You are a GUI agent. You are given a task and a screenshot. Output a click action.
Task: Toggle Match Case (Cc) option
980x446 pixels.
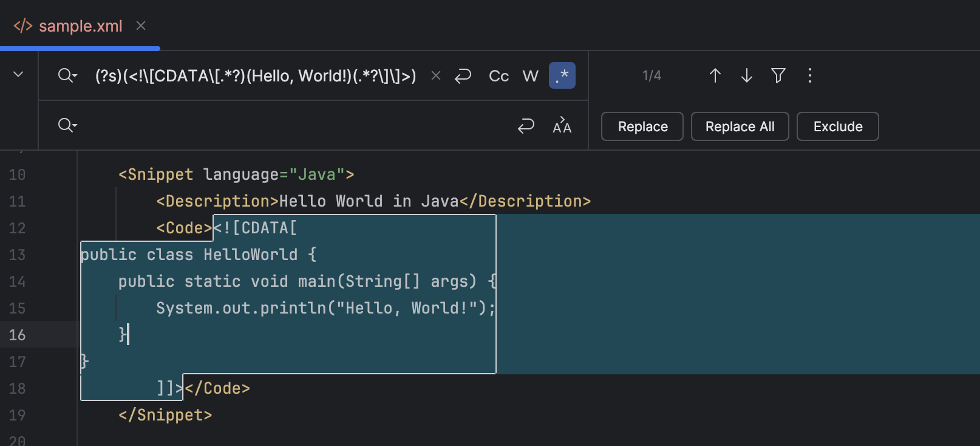[499, 76]
